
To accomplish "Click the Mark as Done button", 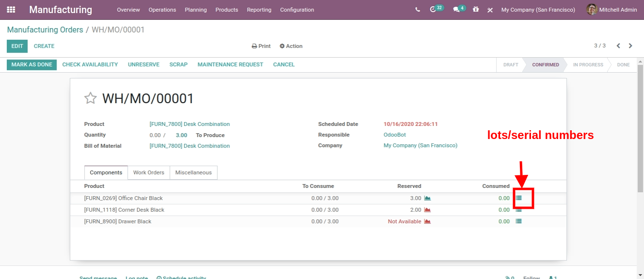I will [x=32, y=64].
